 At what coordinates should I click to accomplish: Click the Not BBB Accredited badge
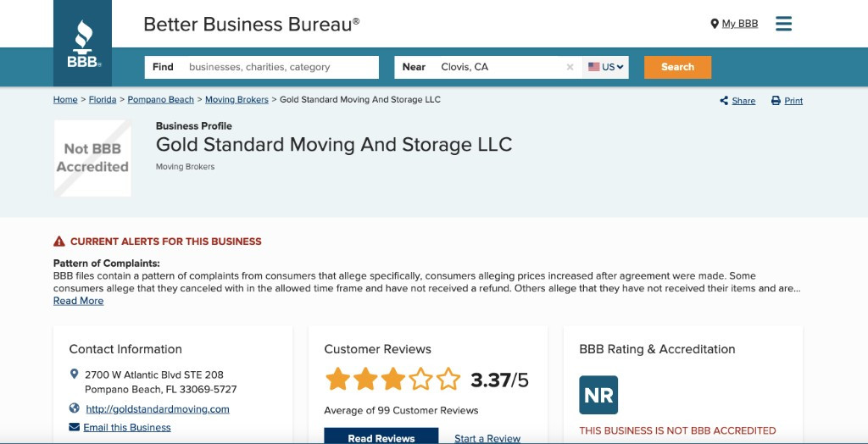[x=92, y=158]
